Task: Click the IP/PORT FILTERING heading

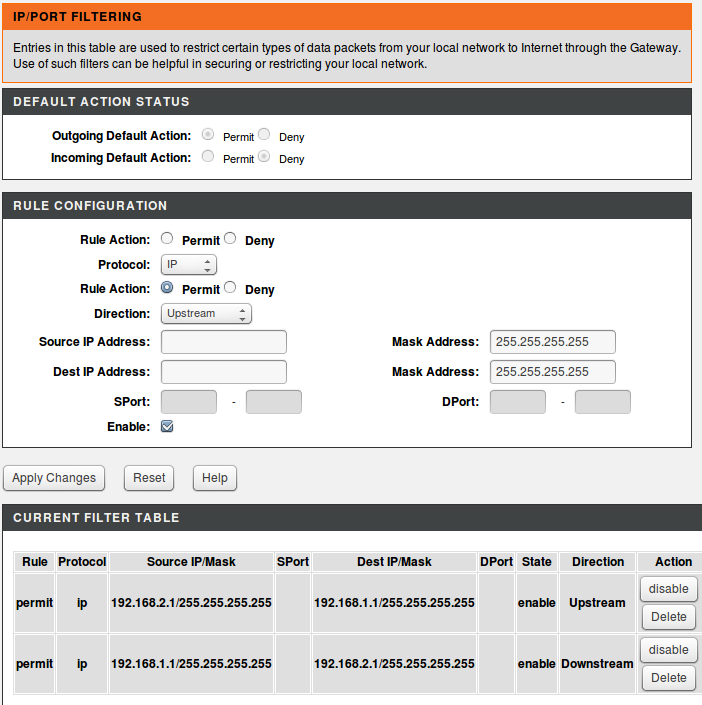Action: 77,17
